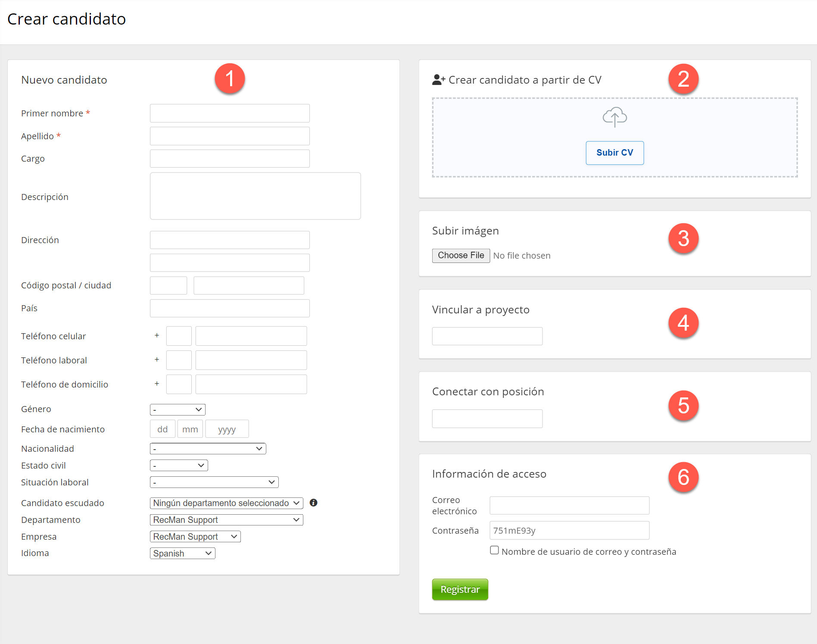Screen dimensions: 817x644
Task: Enable Nombre de usuario de correo y contraseña
Action: (x=494, y=550)
